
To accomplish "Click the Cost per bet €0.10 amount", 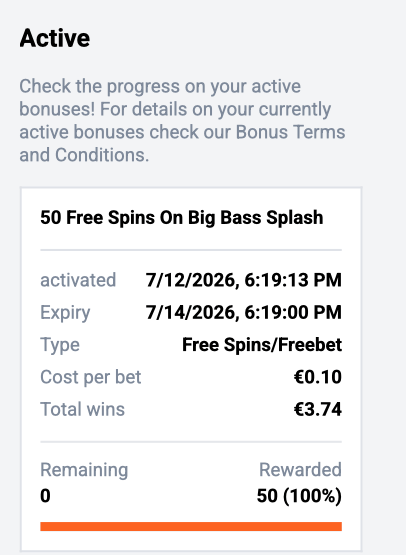I will pos(318,377).
